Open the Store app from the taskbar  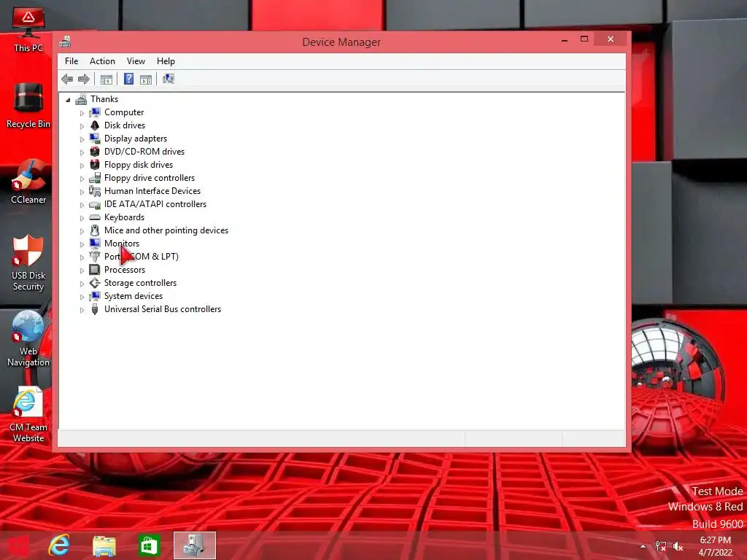tap(149, 545)
